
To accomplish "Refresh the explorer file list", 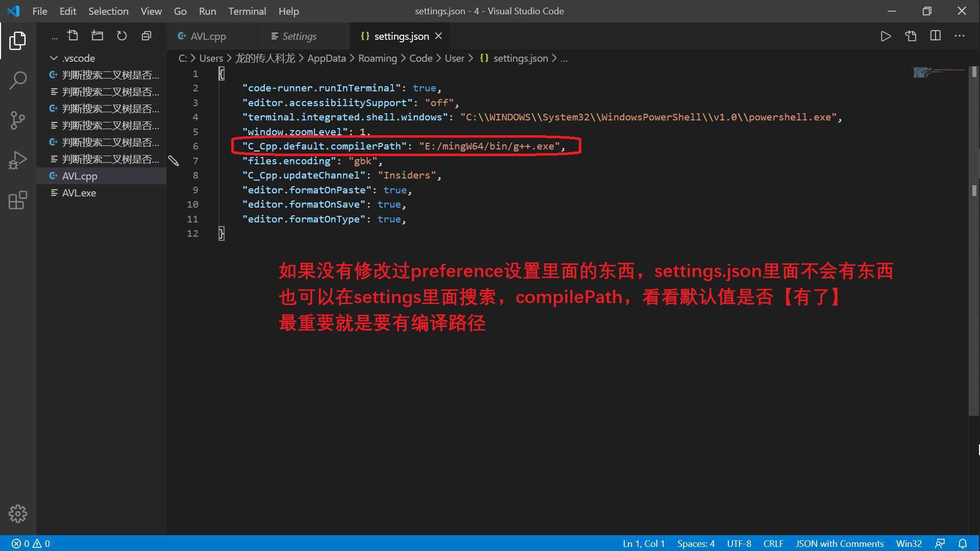I will (121, 36).
